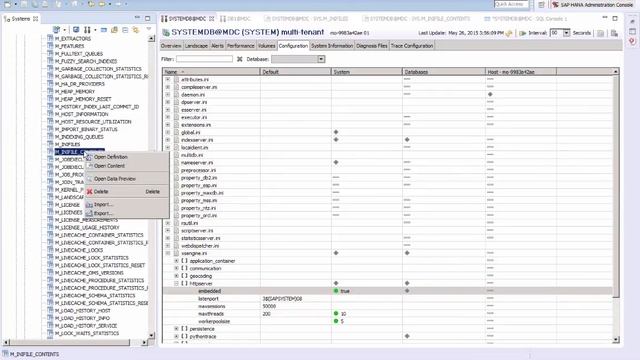This screenshot has width=640, height=360.
Task: Click the Open Perspective icon near Quick Access
Action: (x=541, y=5)
